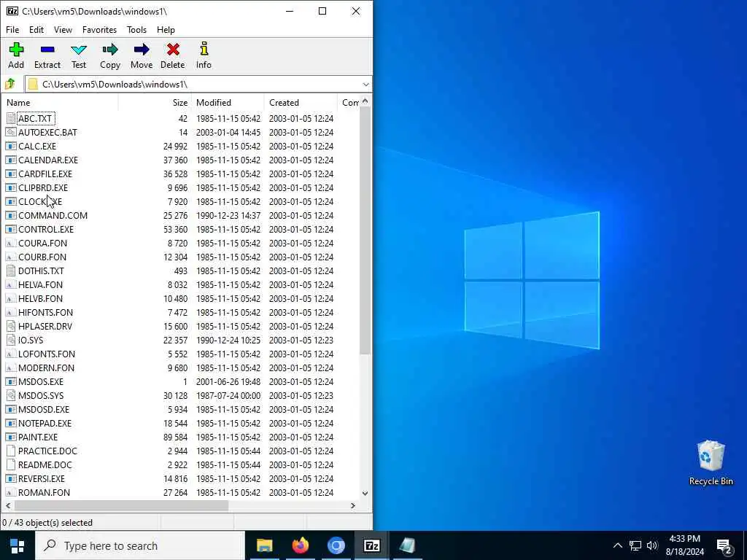Click the Copy toolbar icon

tap(110, 50)
